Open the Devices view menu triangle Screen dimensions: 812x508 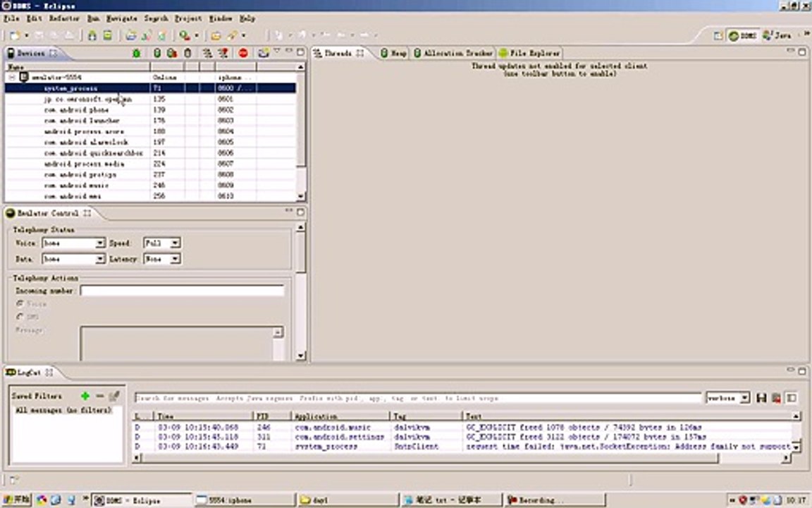point(277,52)
